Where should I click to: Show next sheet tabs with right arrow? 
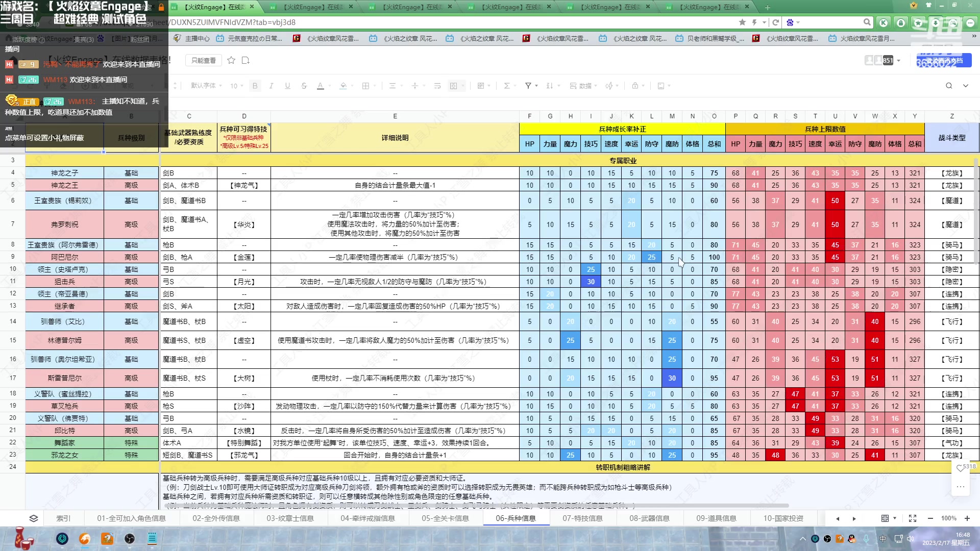tap(854, 518)
